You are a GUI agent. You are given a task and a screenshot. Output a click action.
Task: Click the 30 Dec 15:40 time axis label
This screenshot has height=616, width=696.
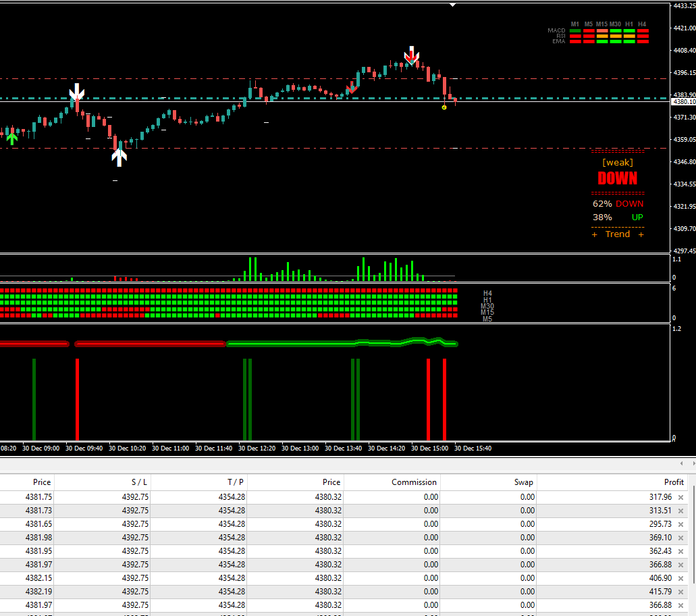click(473, 448)
